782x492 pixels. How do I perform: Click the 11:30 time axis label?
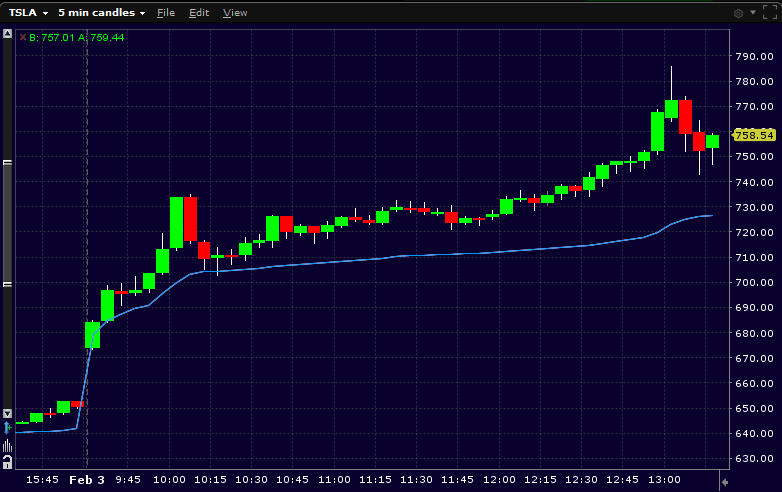point(416,480)
